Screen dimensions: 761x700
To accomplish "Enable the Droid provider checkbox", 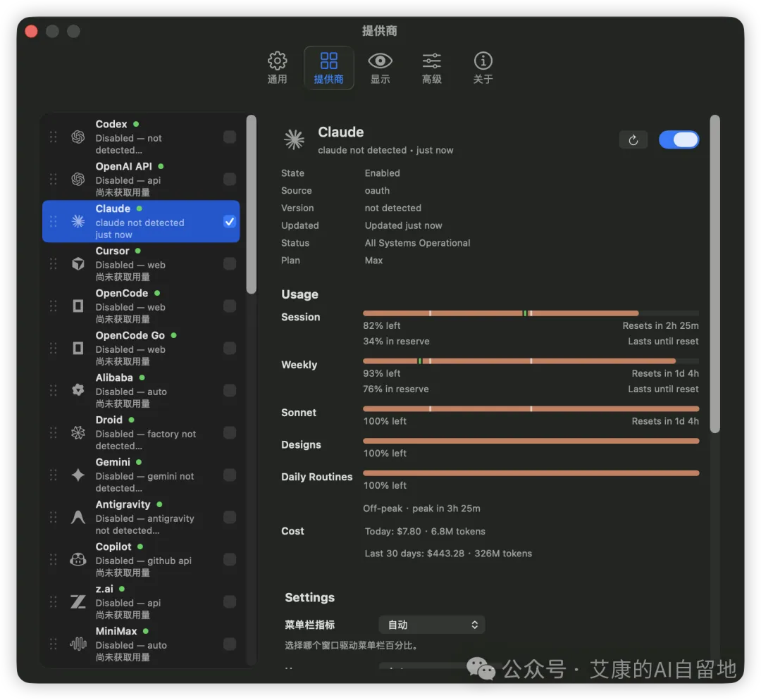I will pyautogui.click(x=230, y=432).
